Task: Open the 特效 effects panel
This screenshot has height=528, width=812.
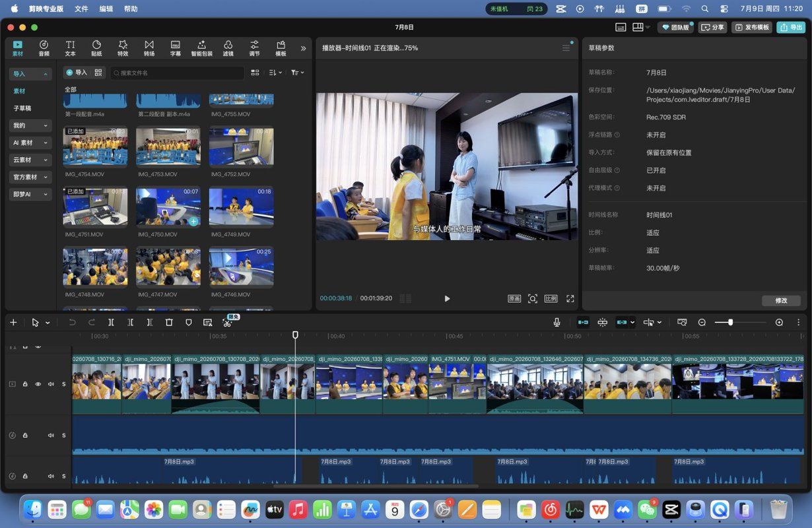Action: click(123, 48)
